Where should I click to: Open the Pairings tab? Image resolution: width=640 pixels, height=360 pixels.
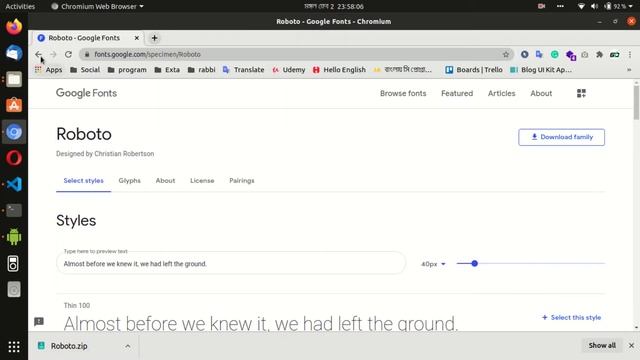pos(242,181)
